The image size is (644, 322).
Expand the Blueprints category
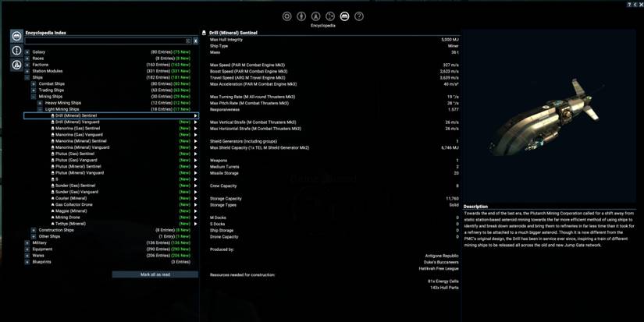coord(27,262)
